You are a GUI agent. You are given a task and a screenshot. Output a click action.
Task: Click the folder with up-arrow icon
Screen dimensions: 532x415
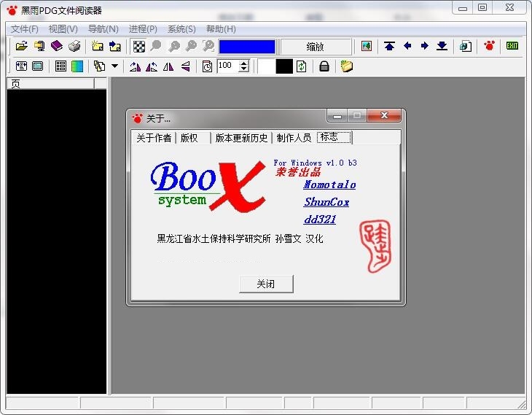point(115,46)
